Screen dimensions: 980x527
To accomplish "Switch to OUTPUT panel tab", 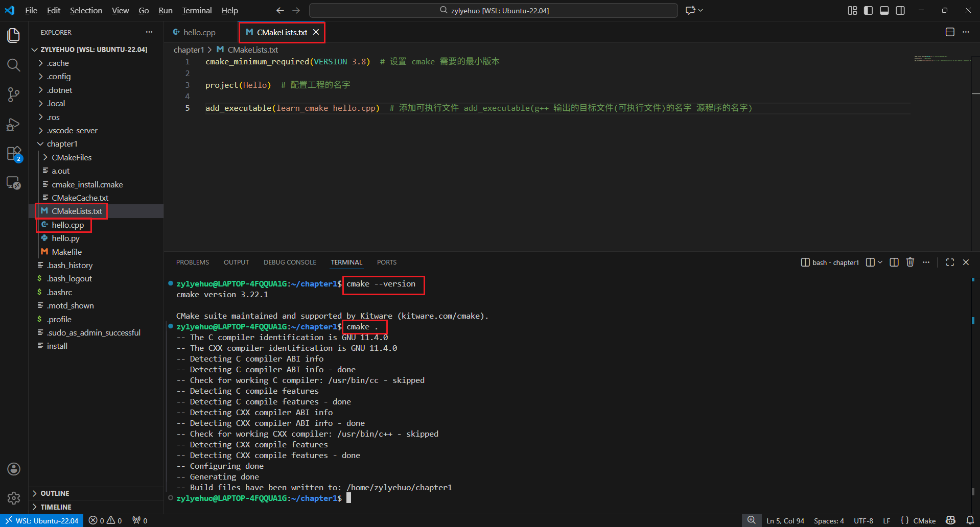I will coord(236,262).
